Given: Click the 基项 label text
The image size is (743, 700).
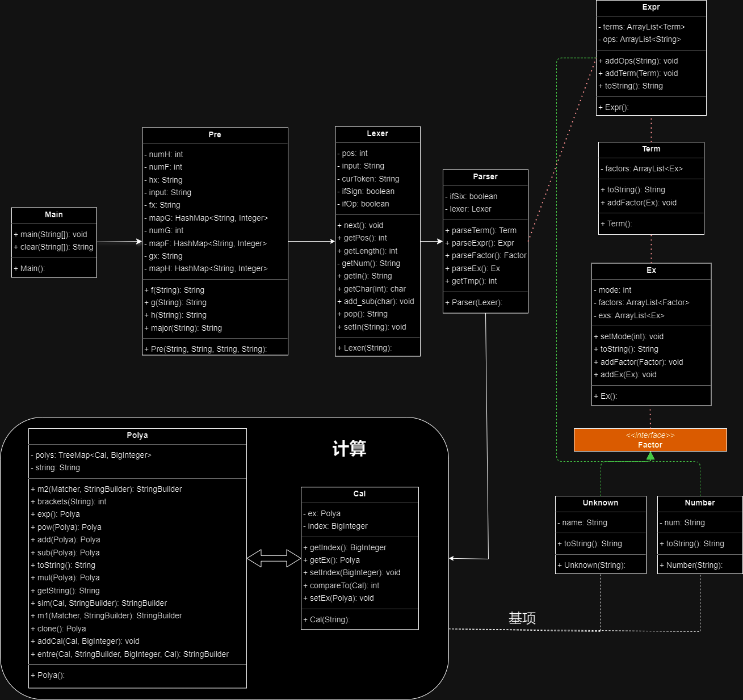Looking at the screenshot, I should click(x=522, y=618).
